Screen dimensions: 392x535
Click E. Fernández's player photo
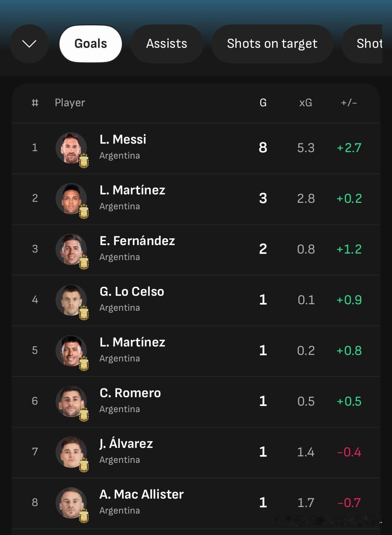point(71,249)
